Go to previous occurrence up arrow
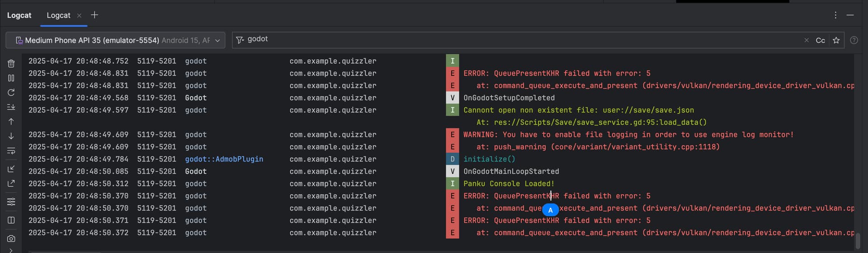Image resolution: width=868 pixels, height=253 pixels. click(x=11, y=122)
